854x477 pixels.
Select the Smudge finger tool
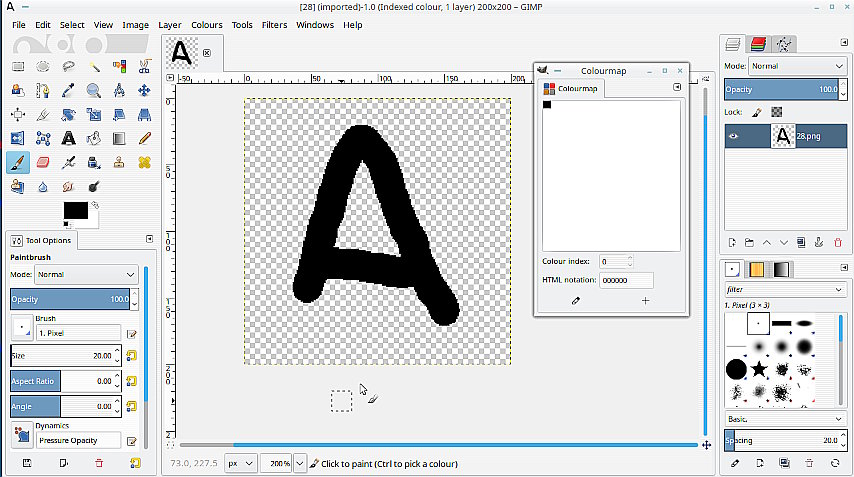tap(68, 187)
